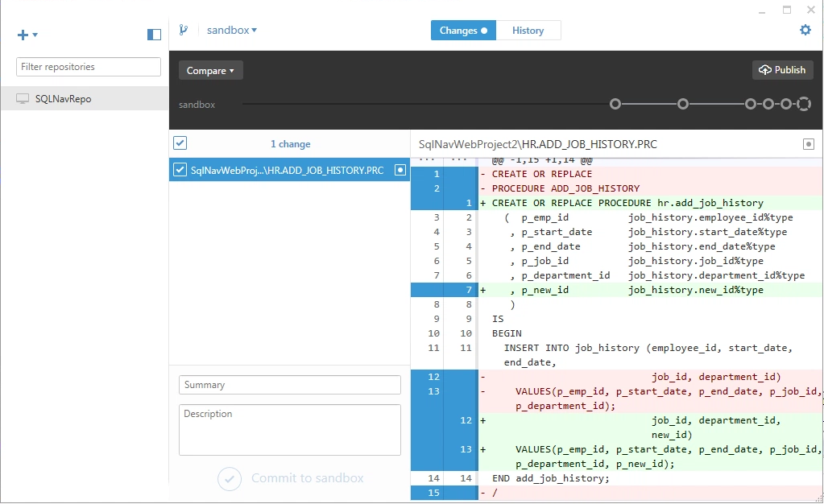Click the commit checkmark circle icon
This screenshot has height=504, width=824.
click(230, 479)
